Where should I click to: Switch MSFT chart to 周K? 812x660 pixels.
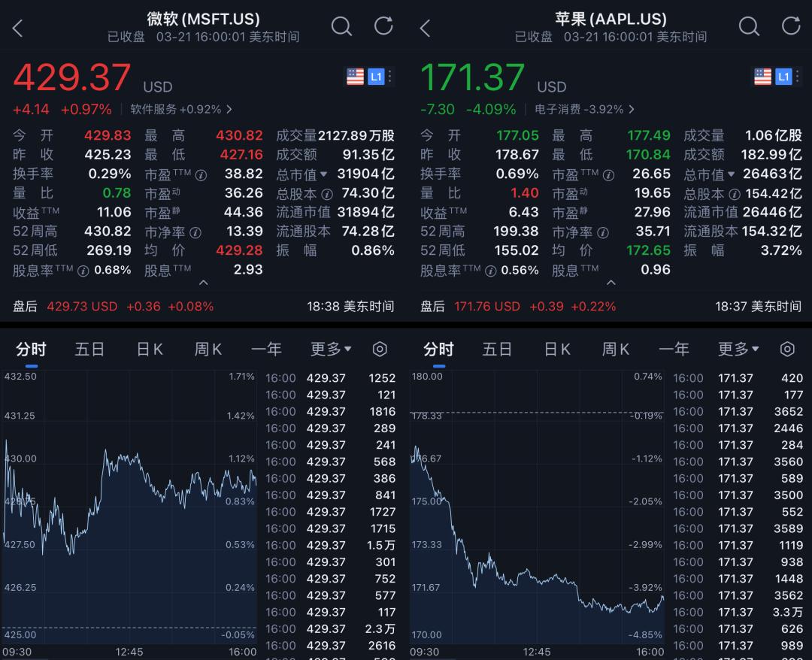pyautogui.click(x=208, y=350)
